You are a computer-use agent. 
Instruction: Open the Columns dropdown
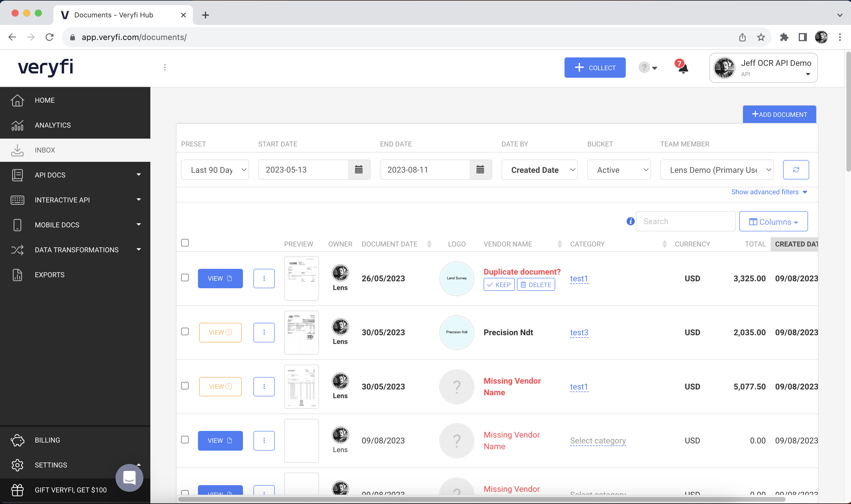coord(774,222)
